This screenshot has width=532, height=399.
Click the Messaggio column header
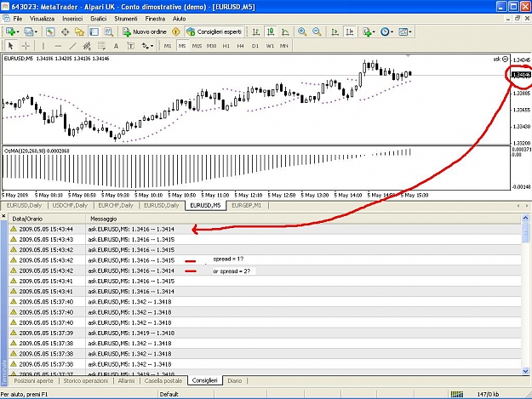pyautogui.click(x=304, y=219)
